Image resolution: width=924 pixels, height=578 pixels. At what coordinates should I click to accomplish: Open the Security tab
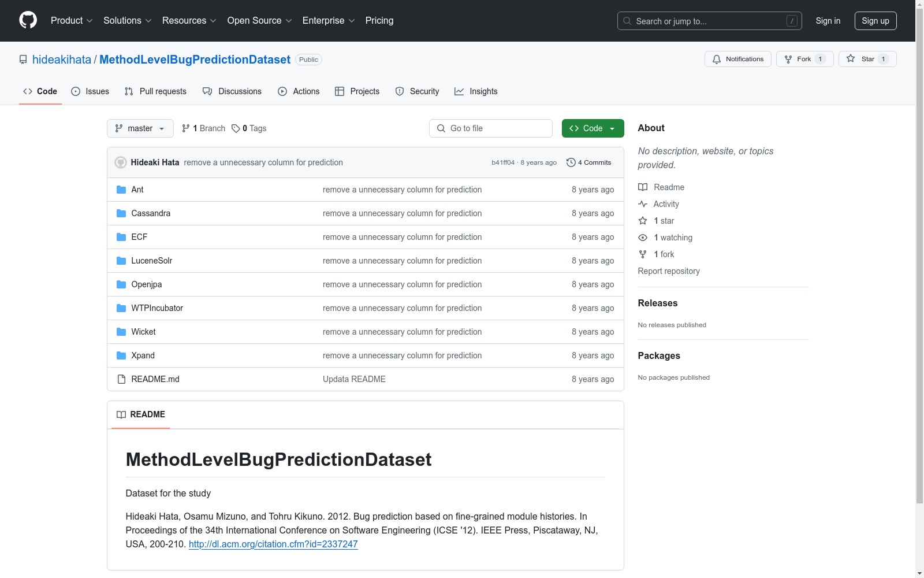click(x=417, y=91)
